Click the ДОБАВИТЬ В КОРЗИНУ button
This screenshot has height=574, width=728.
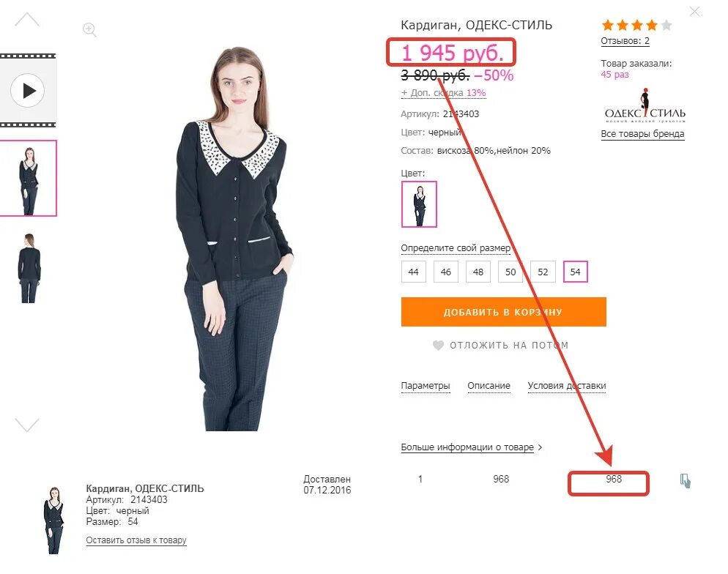503,312
